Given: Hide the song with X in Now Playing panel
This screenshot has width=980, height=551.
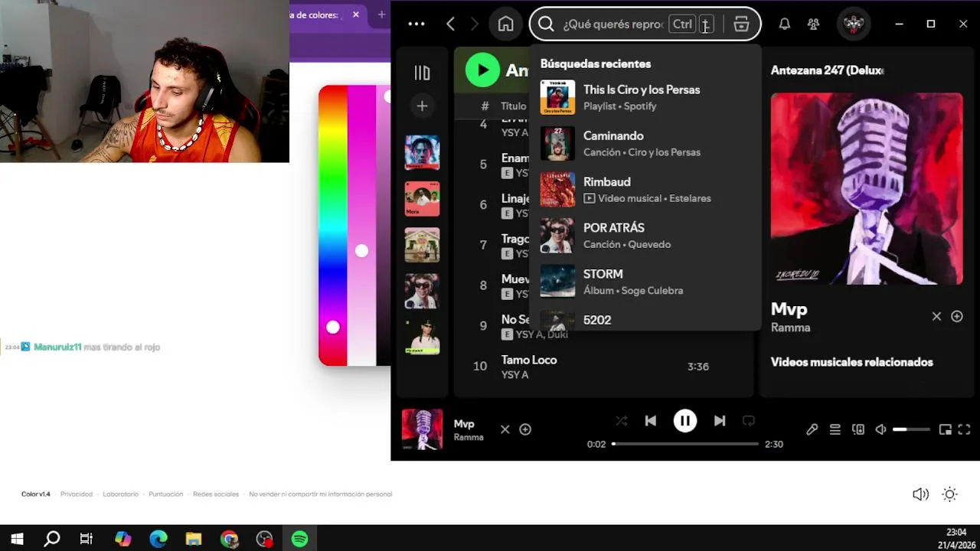Looking at the screenshot, I should (x=936, y=316).
